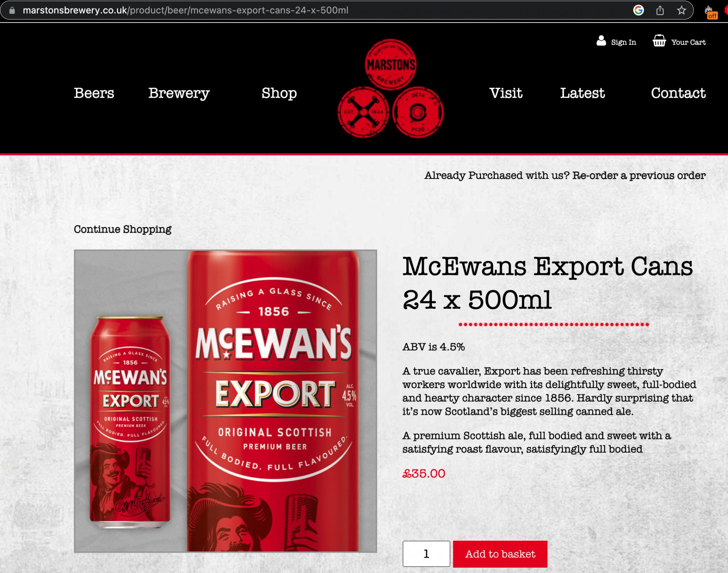Click Continue Shopping link
The height and width of the screenshot is (573, 728).
click(x=123, y=229)
